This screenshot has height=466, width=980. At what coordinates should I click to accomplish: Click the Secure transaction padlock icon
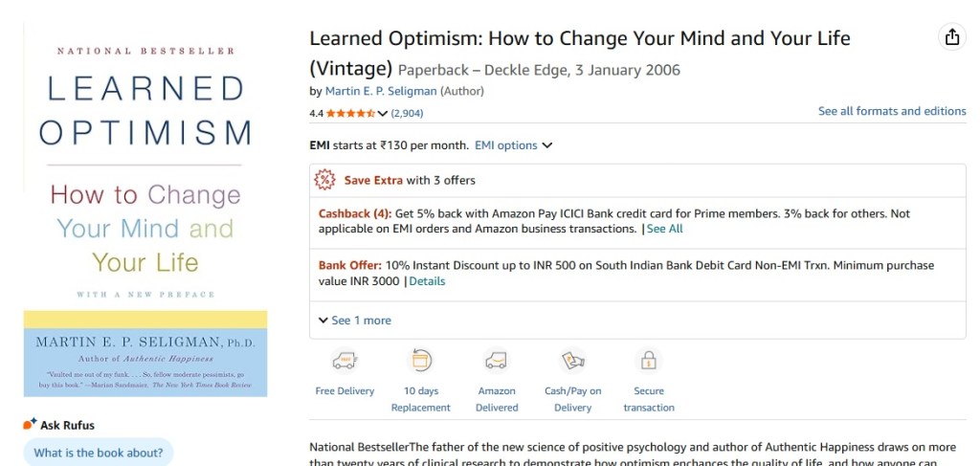[649, 361]
